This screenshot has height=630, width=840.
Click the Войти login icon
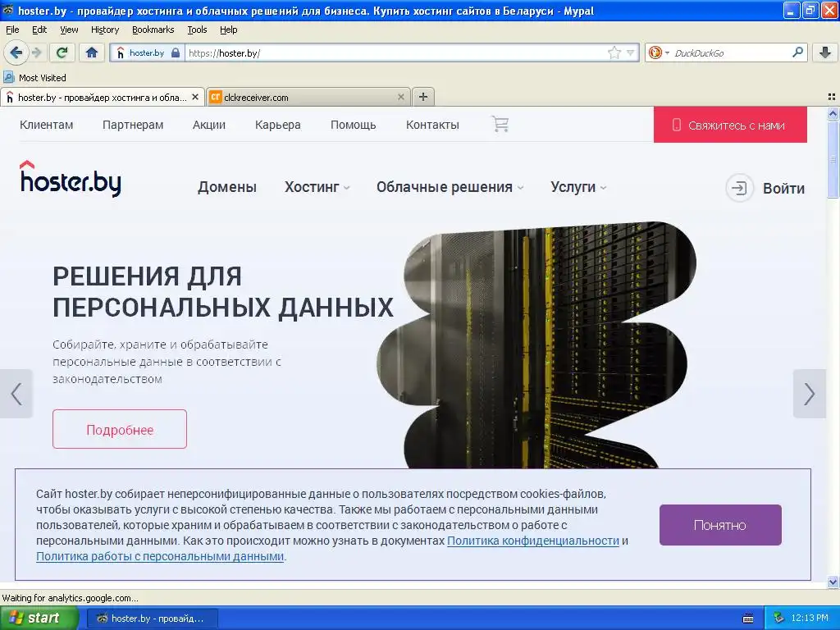[739, 188]
